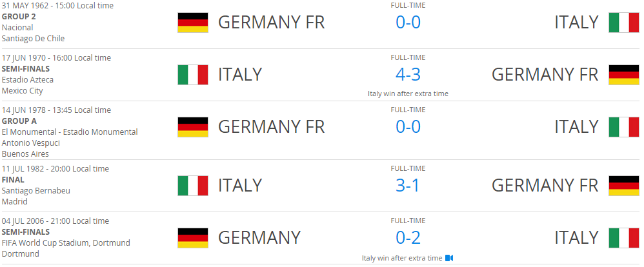Image resolution: width=644 pixels, height=267 pixels.
Task: Click the video camera icon for 2006 match
Action: click(x=449, y=258)
